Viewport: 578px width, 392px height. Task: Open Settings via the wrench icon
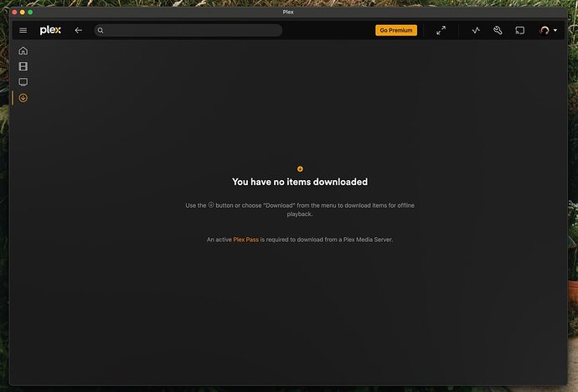coord(498,30)
